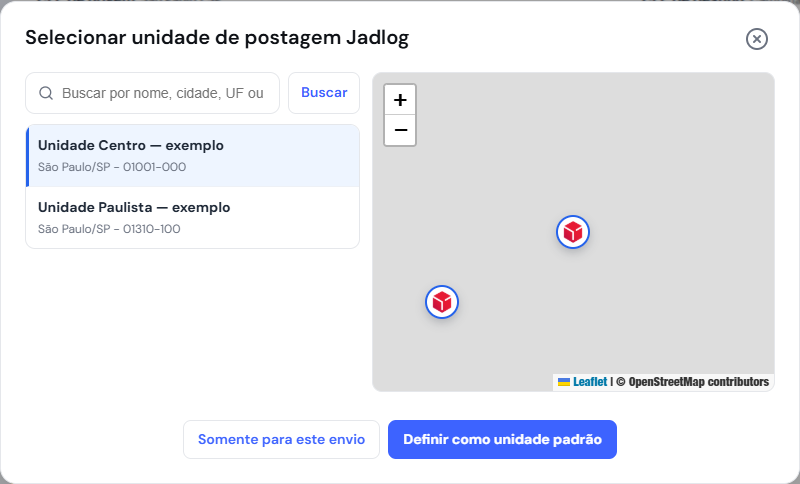
Task: Click the address São Paulo/SP - 01001-000
Action: pos(112,167)
